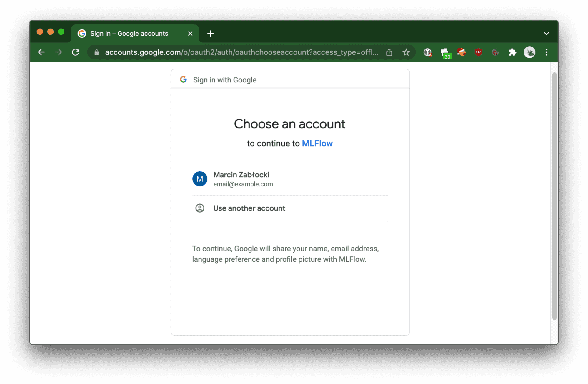Screen dimensions: 588x384
Task: Click the address bar URL
Action: click(x=241, y=52)
